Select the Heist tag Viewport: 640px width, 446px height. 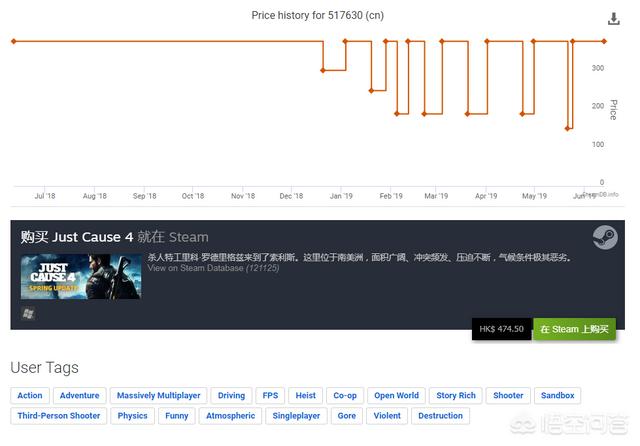305,395
